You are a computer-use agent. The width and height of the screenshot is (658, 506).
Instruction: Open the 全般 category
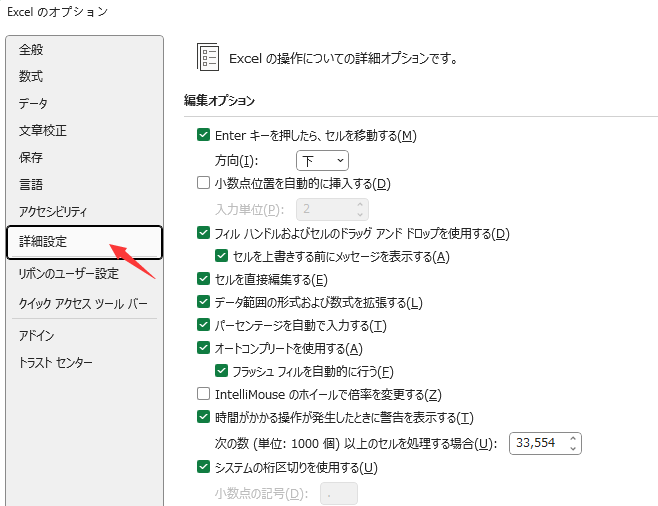pyautogui.click(x=31, y=50)
